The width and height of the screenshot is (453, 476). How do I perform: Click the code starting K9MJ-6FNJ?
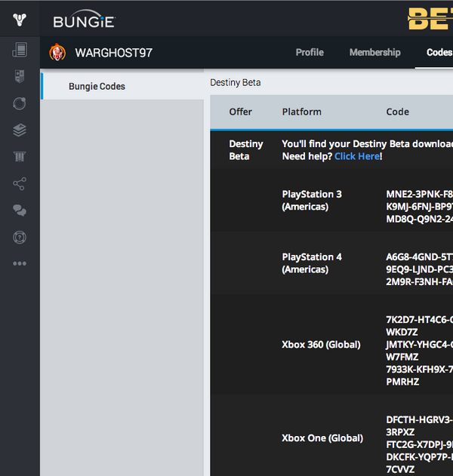click(419, 207)
